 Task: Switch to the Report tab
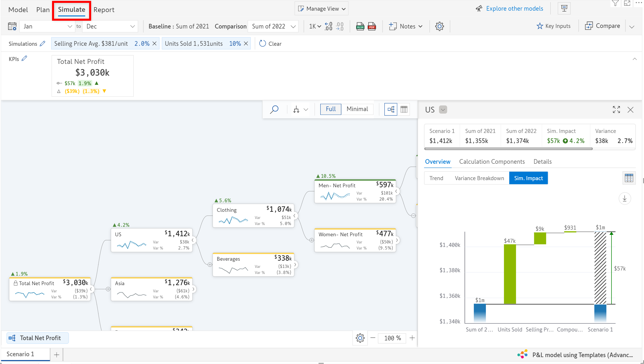click(104, 10)
